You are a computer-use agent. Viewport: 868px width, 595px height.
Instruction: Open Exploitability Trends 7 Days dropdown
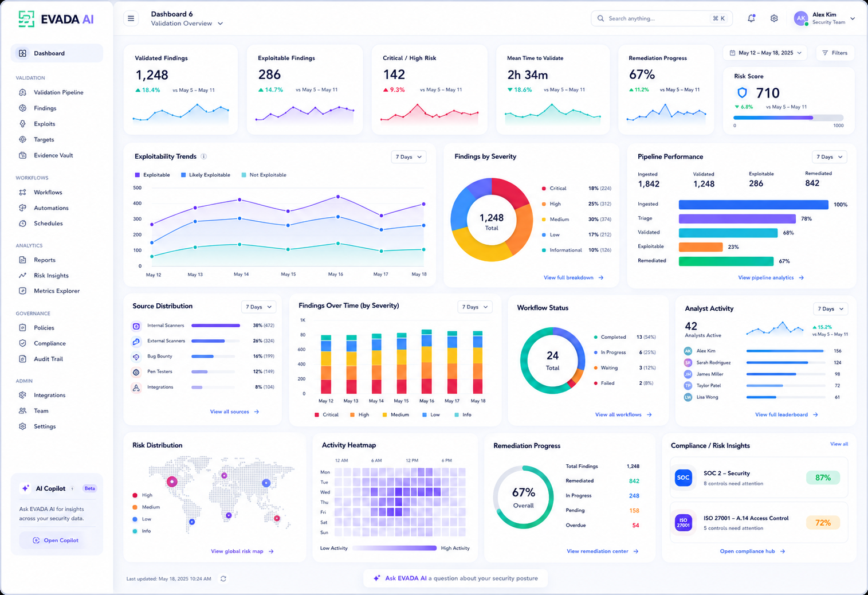click(409, 157)
